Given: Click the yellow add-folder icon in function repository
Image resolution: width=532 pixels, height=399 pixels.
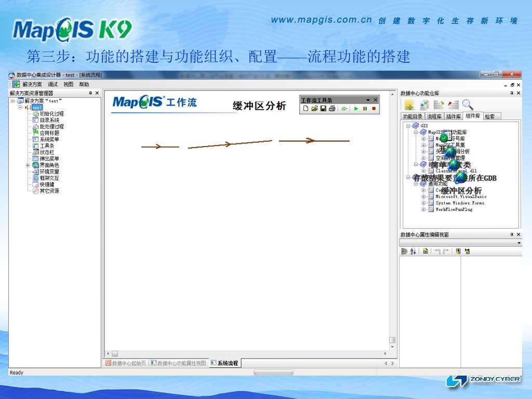Looking at the screenshot, I should click(409, 105).
